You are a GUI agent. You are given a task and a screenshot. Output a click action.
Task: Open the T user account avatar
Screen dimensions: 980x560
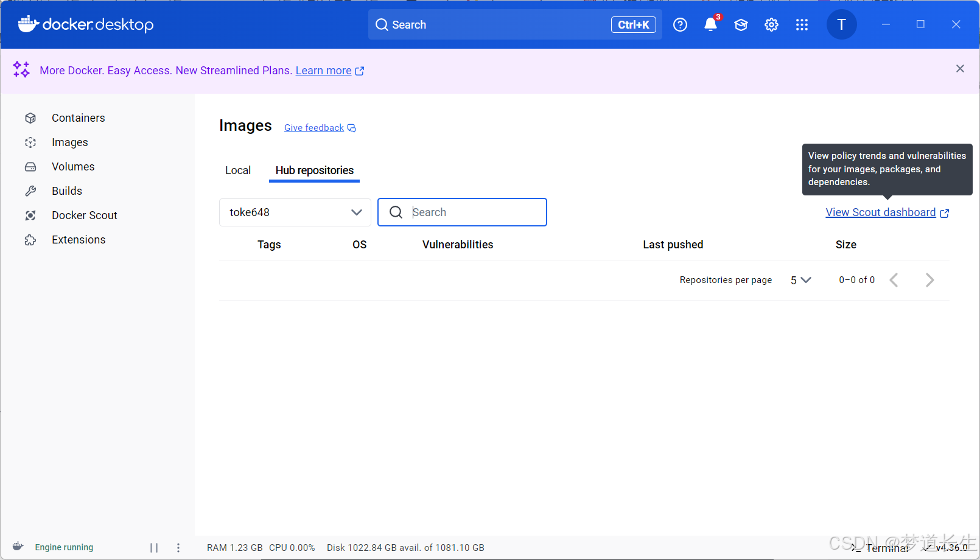coord(841,24)
